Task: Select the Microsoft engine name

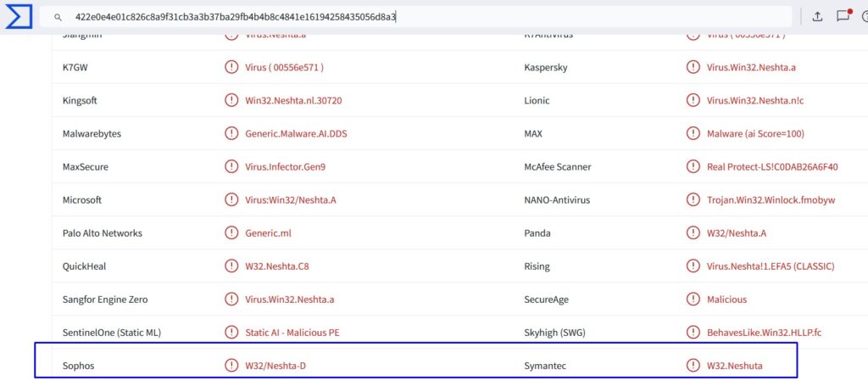Action: coord(82,200)
